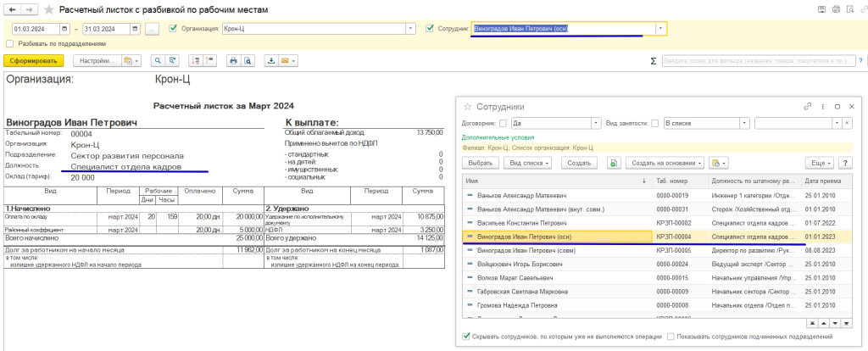Toggle the Сотрудник filter checkbox

[430, 28]
